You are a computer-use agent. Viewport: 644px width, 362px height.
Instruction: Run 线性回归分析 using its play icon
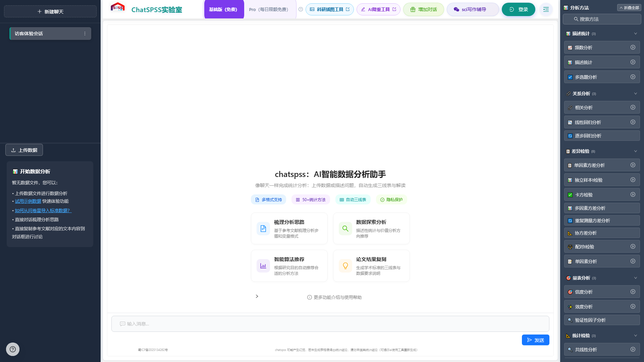(x=633, y=122)
